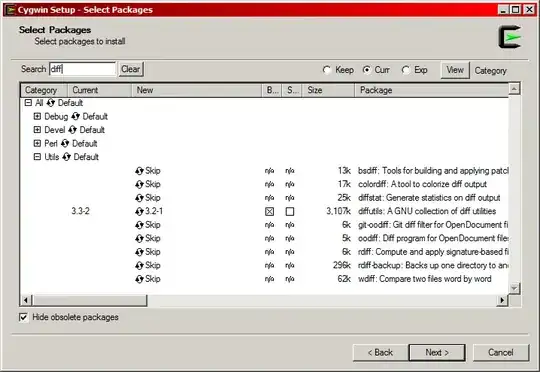
Task: Check source checkbox for diffutils
Action: click(290, 211)
